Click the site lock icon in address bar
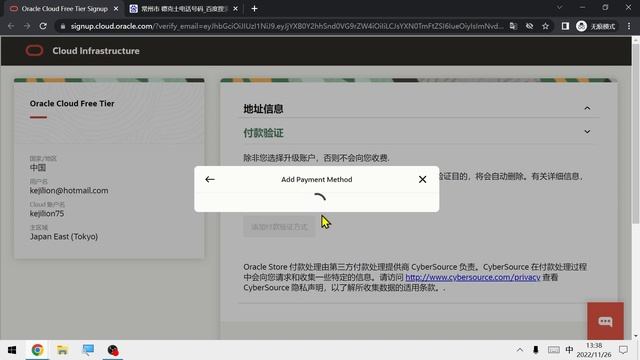The width and height of the screenshot is (640, 360). coord(62,26)
